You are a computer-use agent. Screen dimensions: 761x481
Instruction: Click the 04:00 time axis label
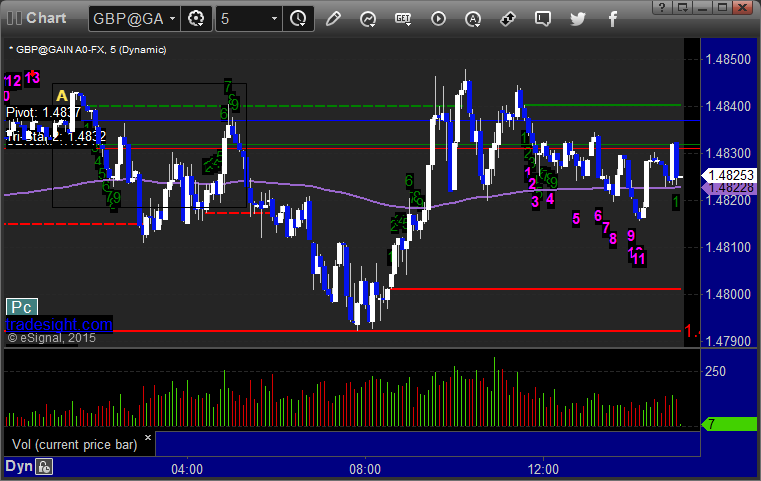187,469
